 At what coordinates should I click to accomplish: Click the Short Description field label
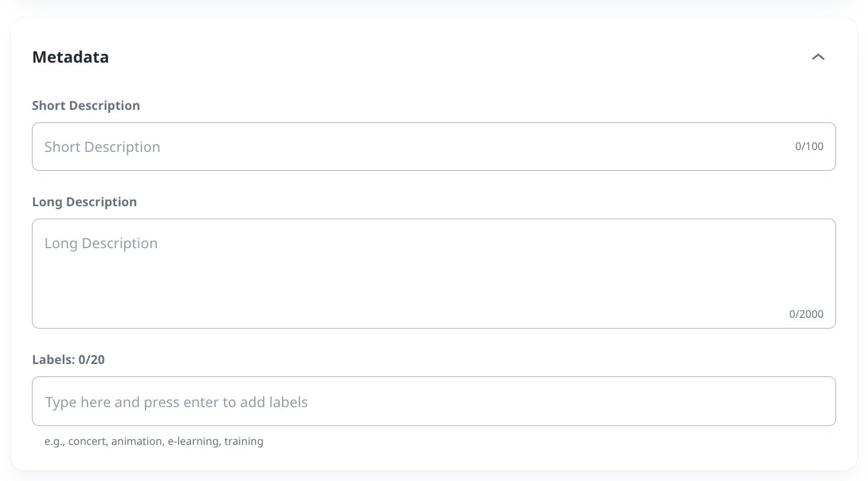pyautogui.click(x=86, y=106)
